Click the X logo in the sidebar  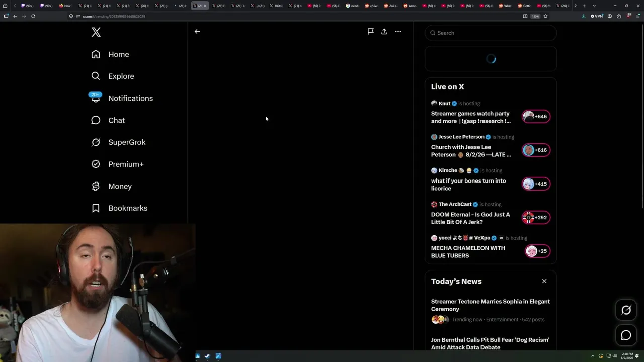pos(96,33)
